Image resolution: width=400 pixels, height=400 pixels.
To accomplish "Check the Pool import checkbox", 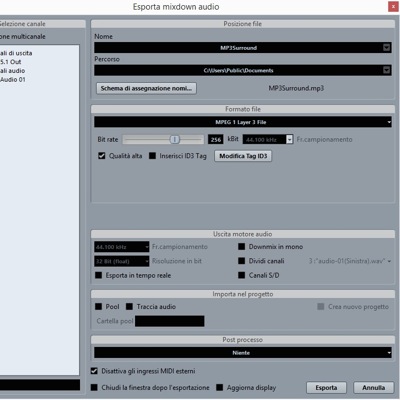I will pyautogui.click(x=98, y=307).
